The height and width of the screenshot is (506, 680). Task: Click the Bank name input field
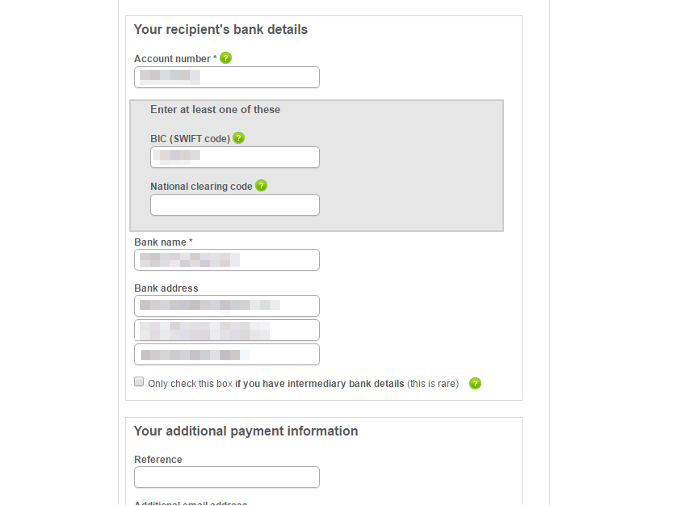pos(227,260)
